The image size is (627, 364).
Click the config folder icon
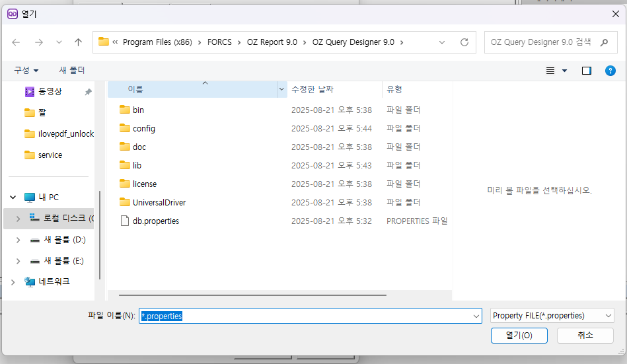125,128
